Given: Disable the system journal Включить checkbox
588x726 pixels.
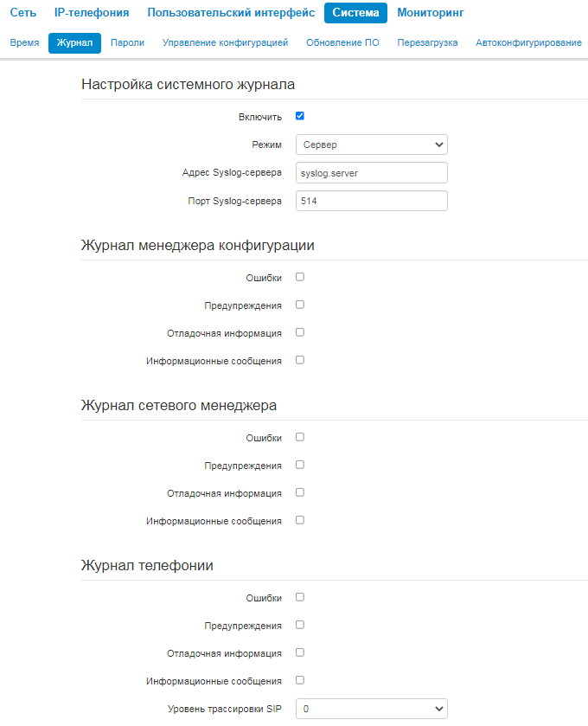Looking at the screenshot, I should (x=300, y=116).
